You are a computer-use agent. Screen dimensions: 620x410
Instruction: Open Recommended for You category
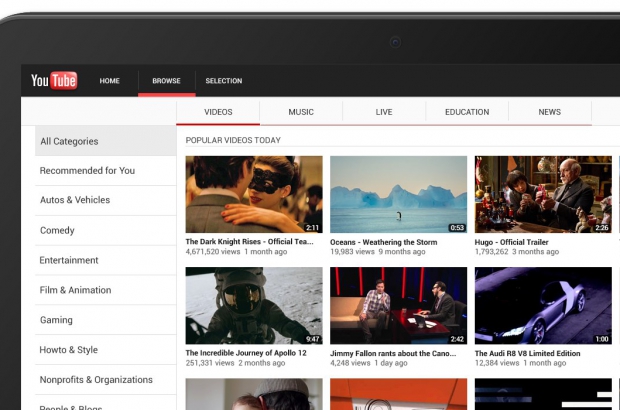click(x=106, y=170)
